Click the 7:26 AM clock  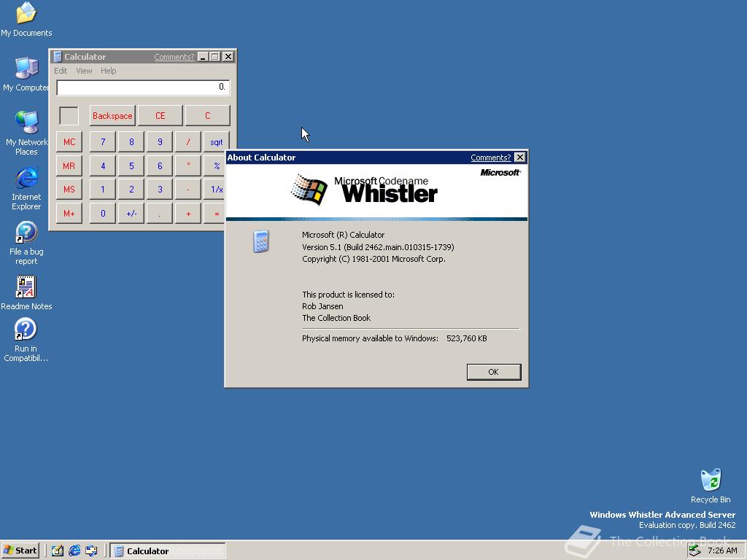(x=722, y=551)
